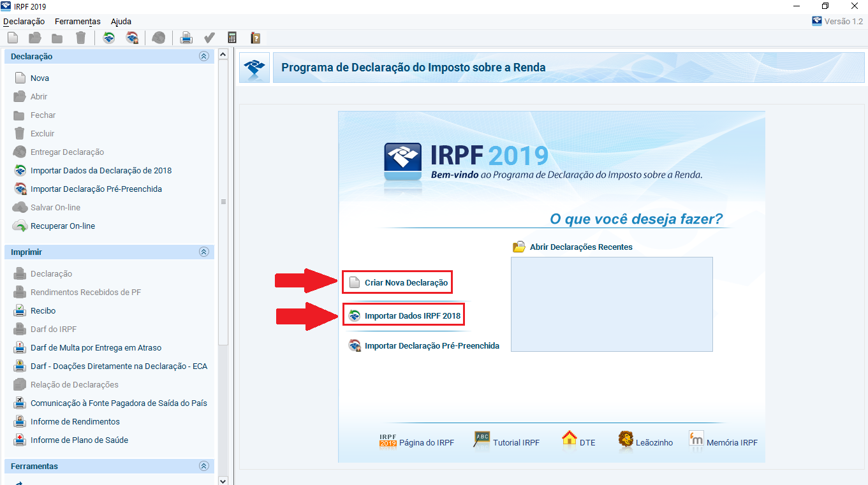The image size is (868, 485).
Task: Open the calculator from the toolbar
Action: [232, 38]
